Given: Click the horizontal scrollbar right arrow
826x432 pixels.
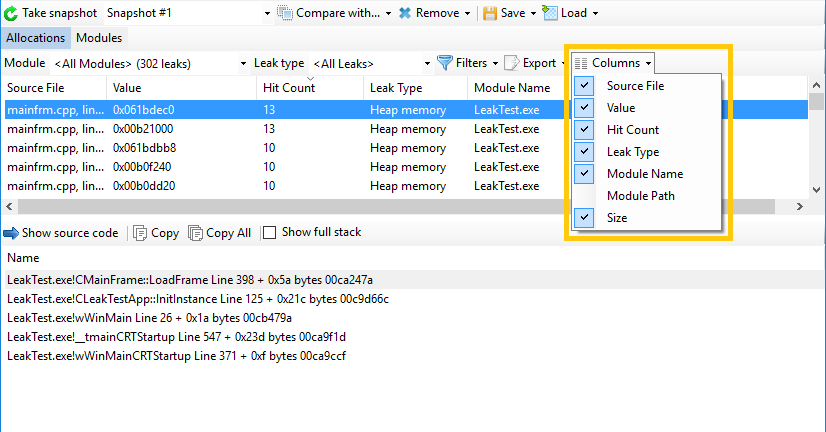Looking at the screenshot, I should tap(800, 207).
